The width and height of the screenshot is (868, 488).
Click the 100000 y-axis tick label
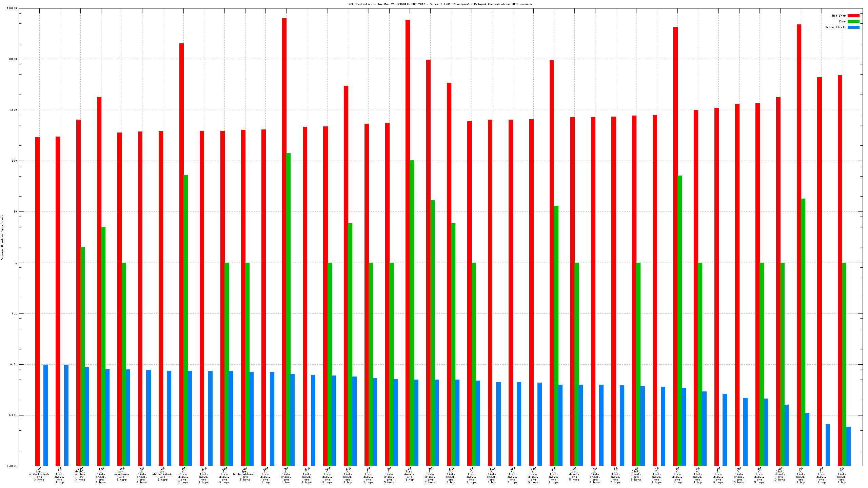tap(12, 8)
